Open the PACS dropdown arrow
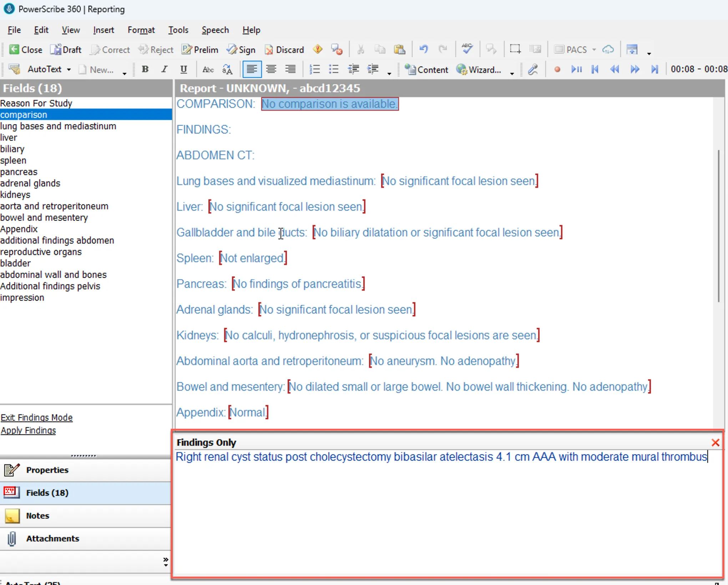Screen dimensions: 728x585 coord(594,50)
